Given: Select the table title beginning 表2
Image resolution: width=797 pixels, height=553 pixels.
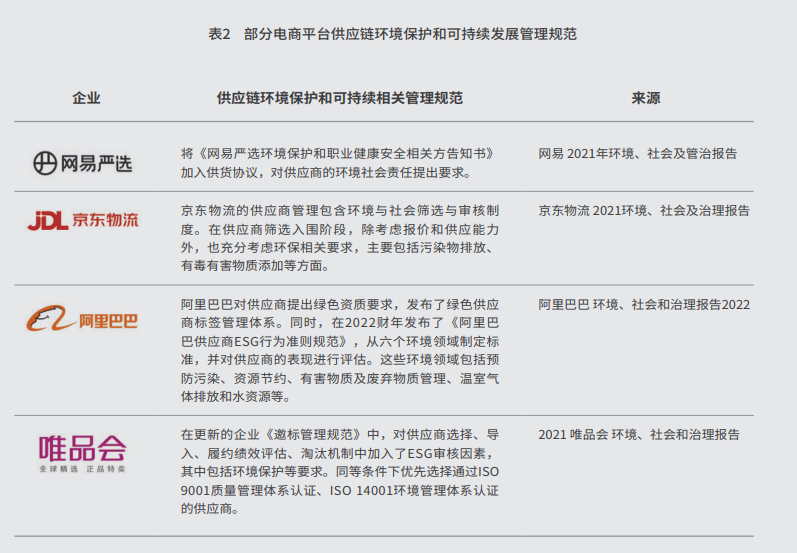Looking at the screenshot, I should click(392, 34).
